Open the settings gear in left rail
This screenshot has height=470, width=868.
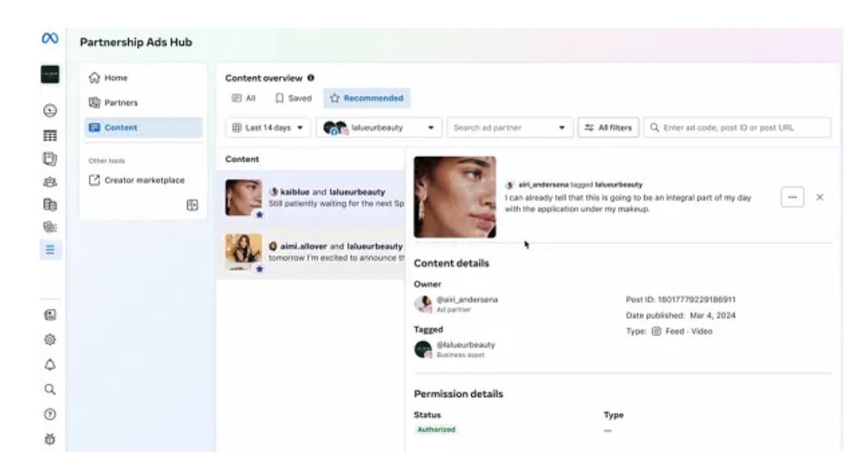tap(50, 340)
